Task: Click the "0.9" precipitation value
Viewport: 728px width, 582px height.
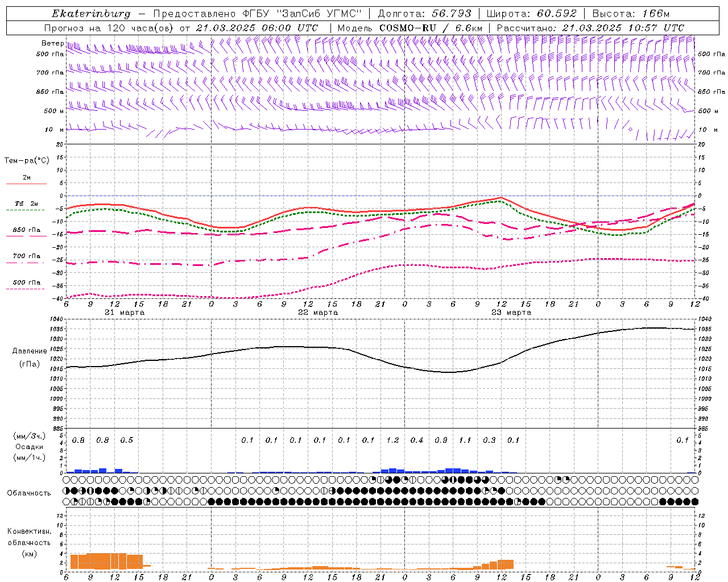Action: 441,440
